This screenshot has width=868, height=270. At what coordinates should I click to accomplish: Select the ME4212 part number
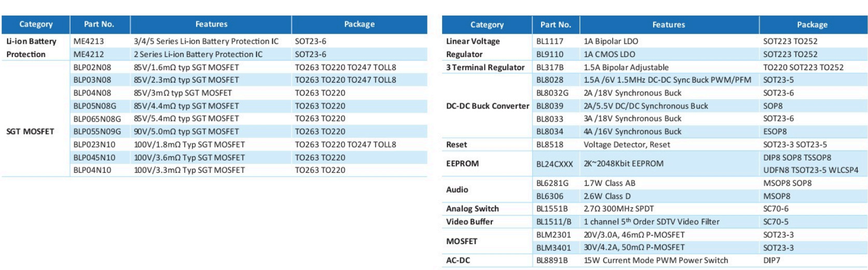click(x=89, y=54)
